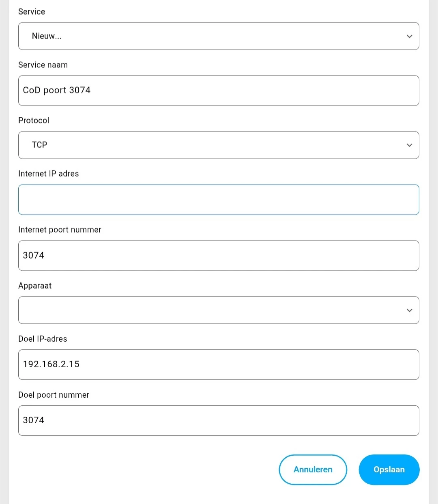The image size is (438, 504).
Task: Click the "Internet poort nummer" label
Action: pyautogui.click(x=60, y=230)
